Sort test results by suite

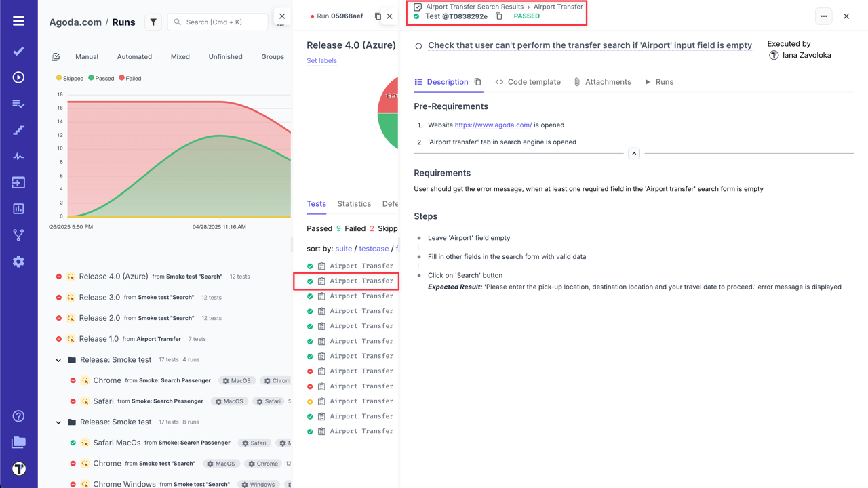click(343, 249)
